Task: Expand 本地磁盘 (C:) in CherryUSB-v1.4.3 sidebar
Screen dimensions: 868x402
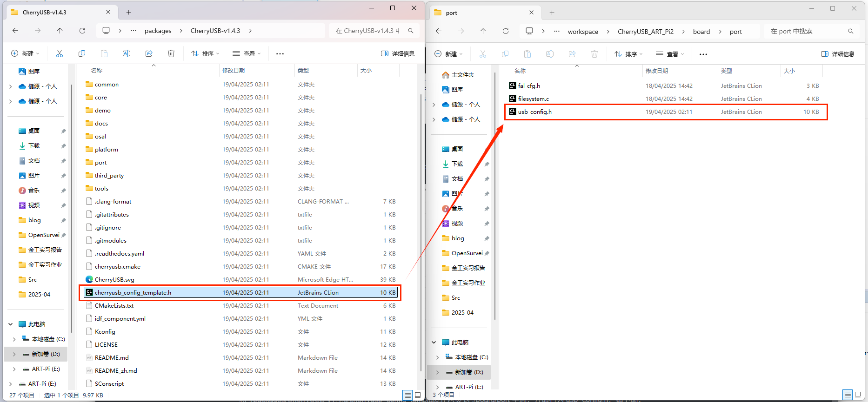Action: click(x=14, y=339)
